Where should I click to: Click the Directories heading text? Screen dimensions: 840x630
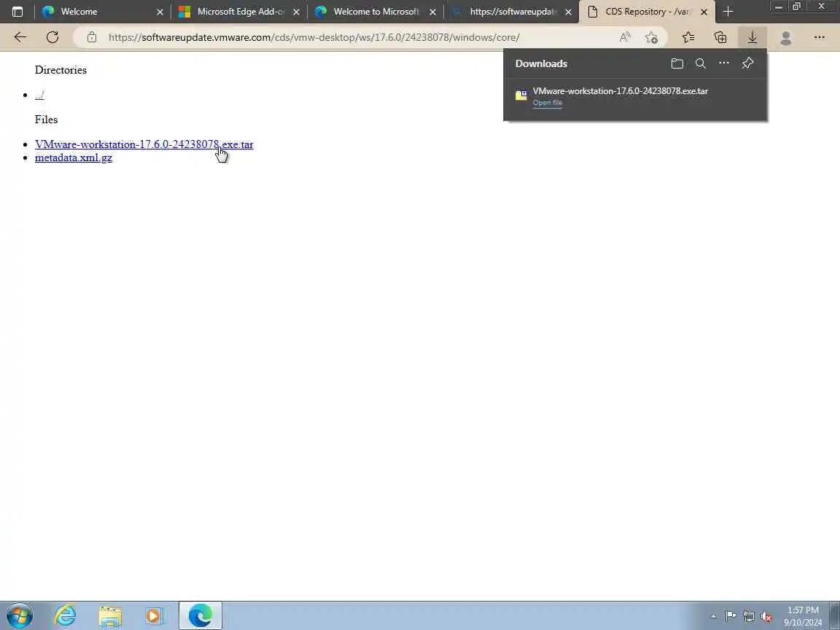click(x=61, y=70)
